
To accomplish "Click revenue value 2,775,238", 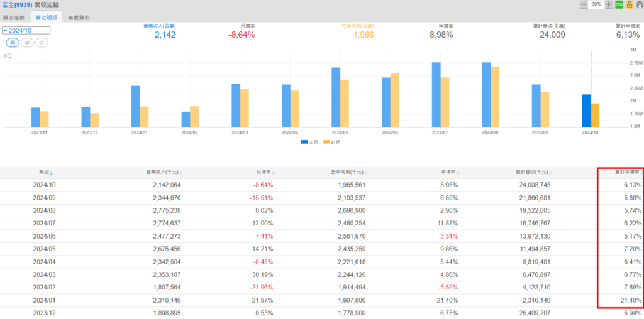I will 166,210.
